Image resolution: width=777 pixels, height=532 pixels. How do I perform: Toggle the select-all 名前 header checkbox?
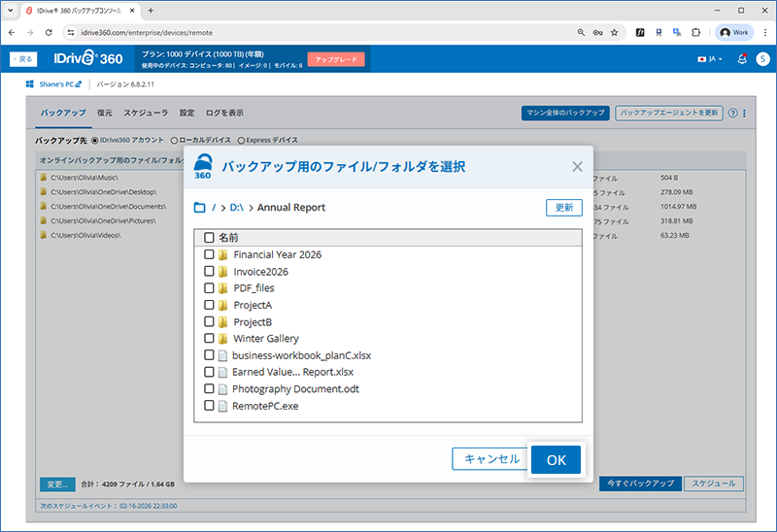click(209, 237)
